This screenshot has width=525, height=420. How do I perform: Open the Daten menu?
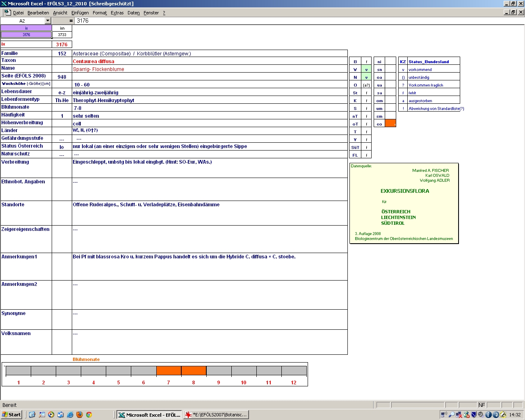point(134,13)
